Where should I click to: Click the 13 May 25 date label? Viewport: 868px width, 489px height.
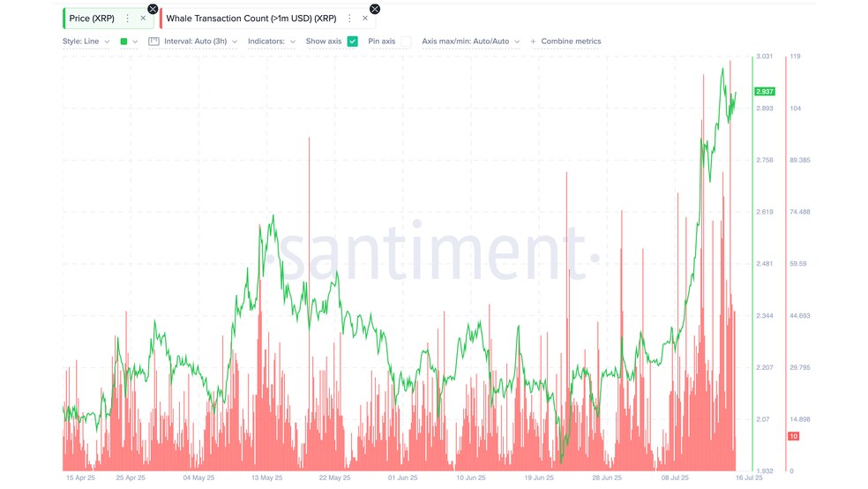click(x=266, y=478)
